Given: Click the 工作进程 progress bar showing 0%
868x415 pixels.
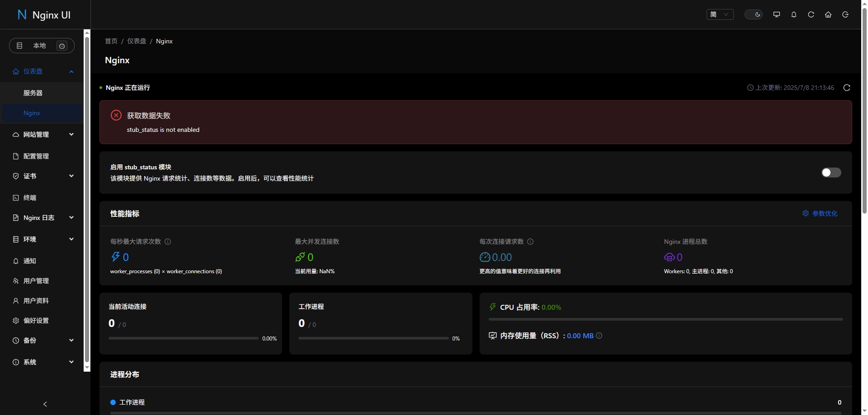Looking at the screenshot, I should (373, 338).
